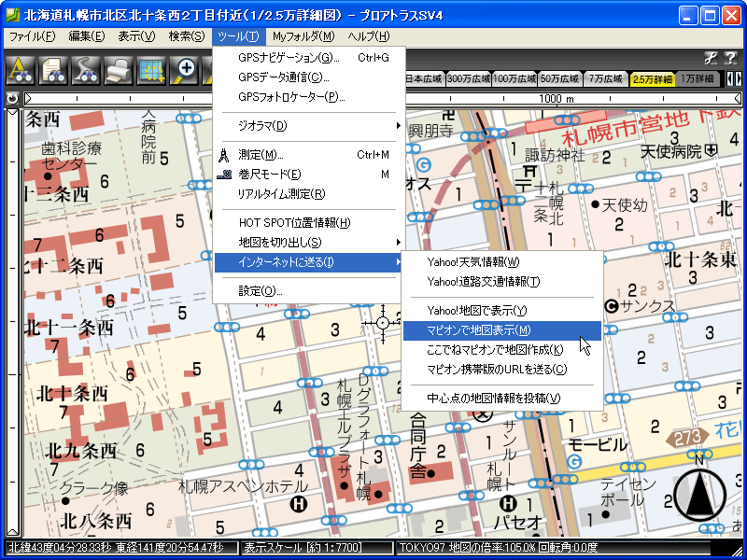The image size is (747, 560).
Task: Choose GPSナビゲーション from the menu
Action: coord(307,58)
